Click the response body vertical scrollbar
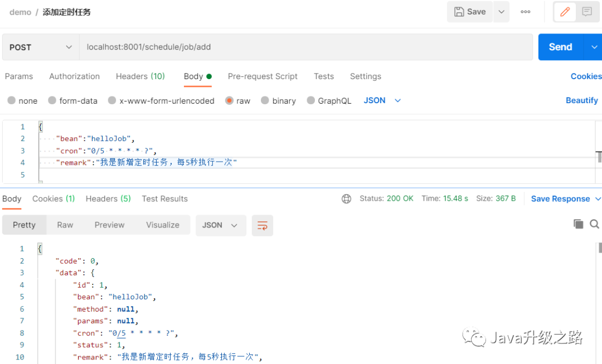This screenshot has height=364, width=602. pyautogui.click(x=600, y=247)
